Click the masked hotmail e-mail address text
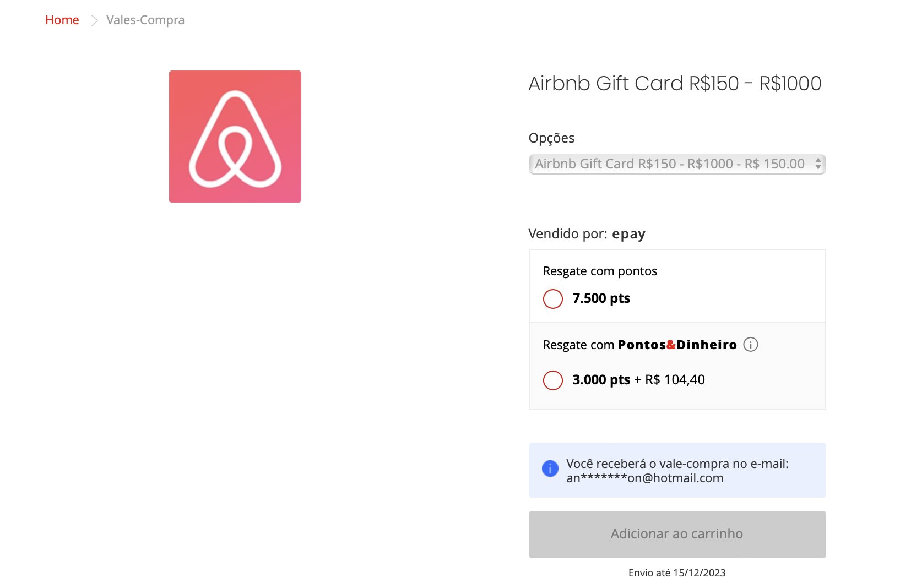 point(644,478)
